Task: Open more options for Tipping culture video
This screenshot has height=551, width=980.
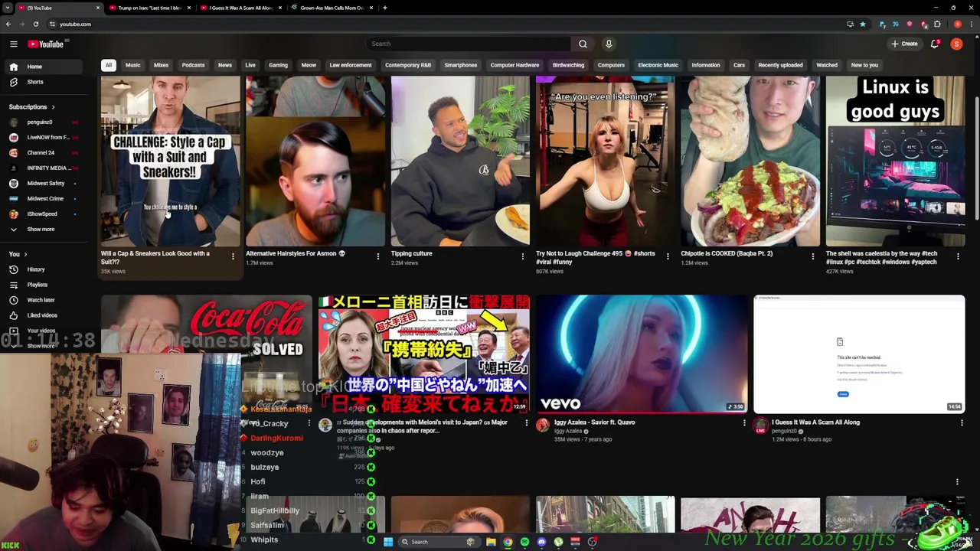Action: (x=523, y=256)
